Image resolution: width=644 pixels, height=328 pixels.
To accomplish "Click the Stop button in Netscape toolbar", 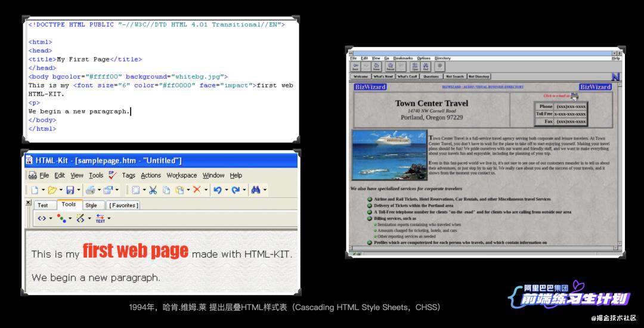I will (439, 67).
